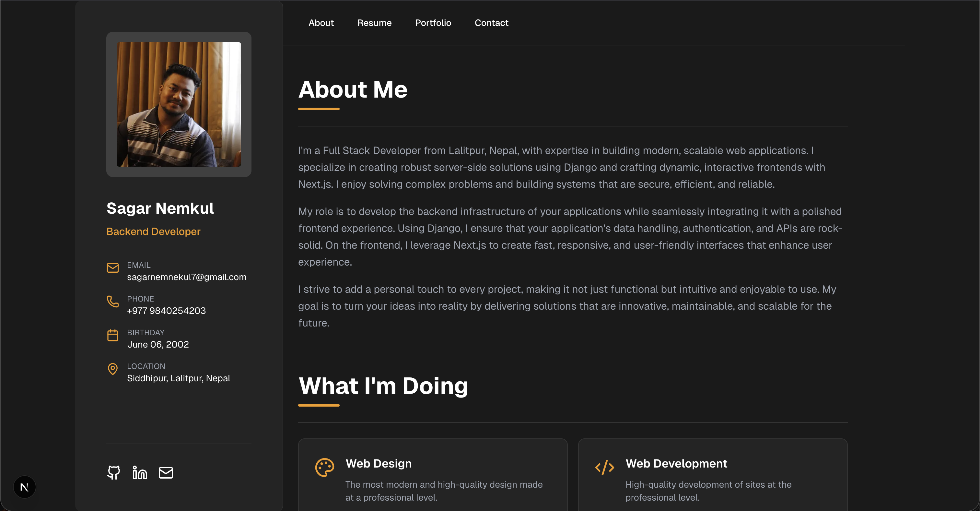
Task: Switch to the Resume section
Action: [374, 23]
